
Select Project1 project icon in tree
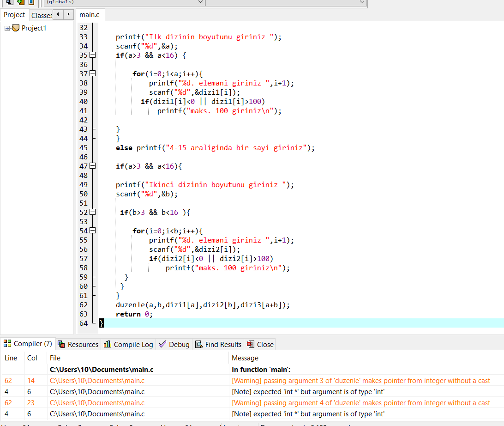[x=15, y=28]
